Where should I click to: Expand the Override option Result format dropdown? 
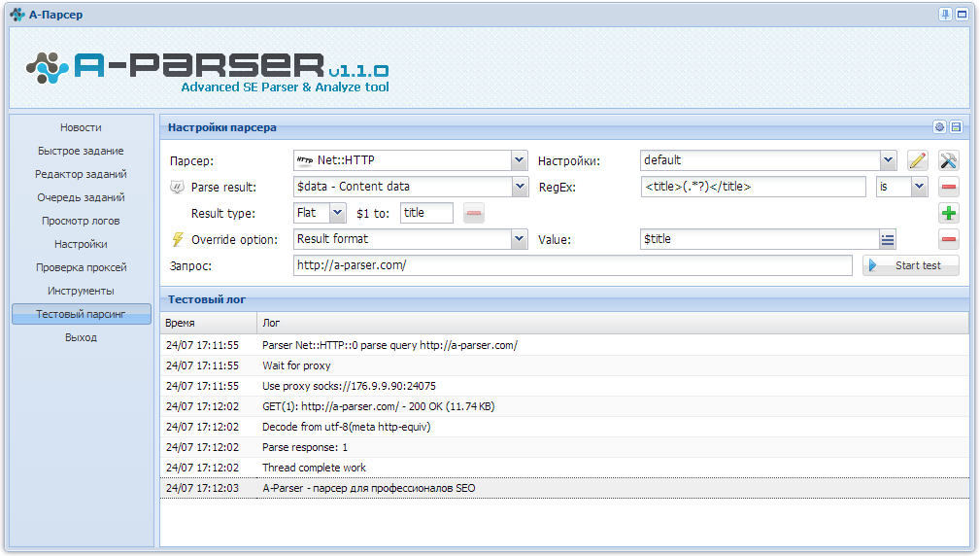click(x=519, y=239)
